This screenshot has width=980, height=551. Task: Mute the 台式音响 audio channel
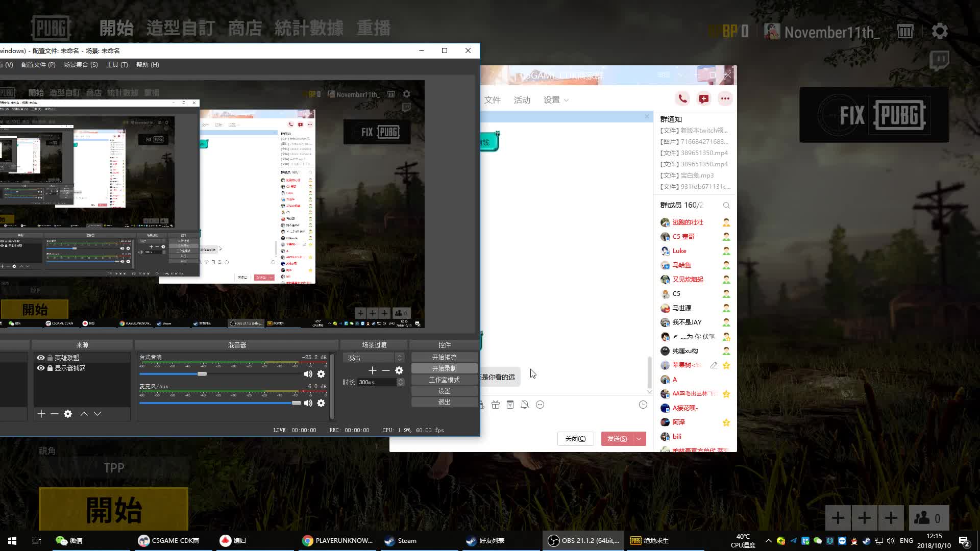point(308,374)
